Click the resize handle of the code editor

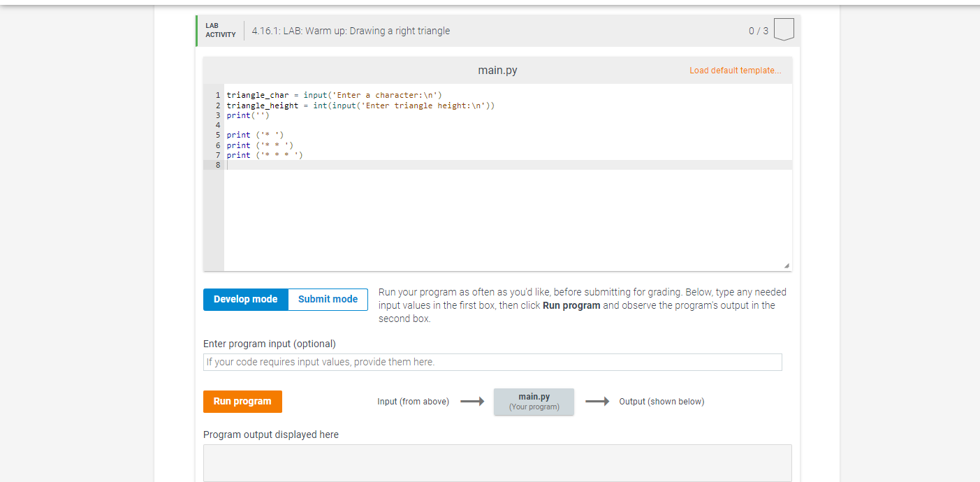(x=787, y=265)
